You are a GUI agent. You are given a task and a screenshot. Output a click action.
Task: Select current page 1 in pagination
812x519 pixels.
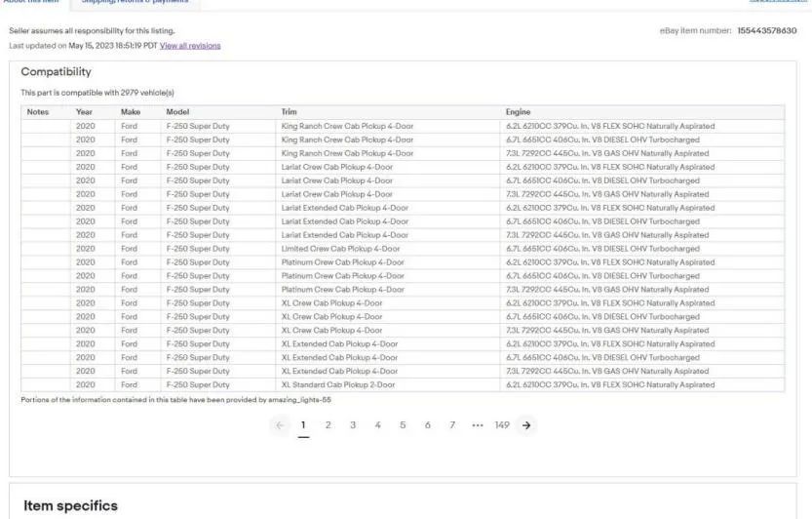303,425
